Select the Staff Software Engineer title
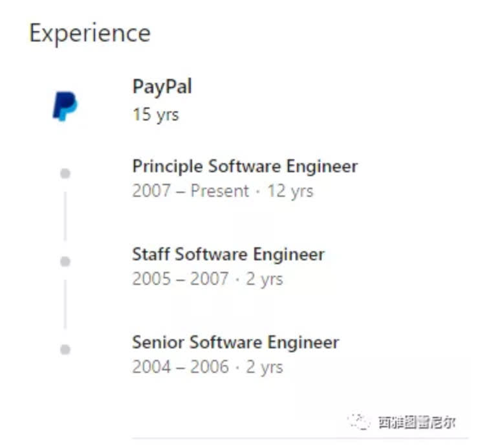The image size is (489, 448). [x=228, y=254]
